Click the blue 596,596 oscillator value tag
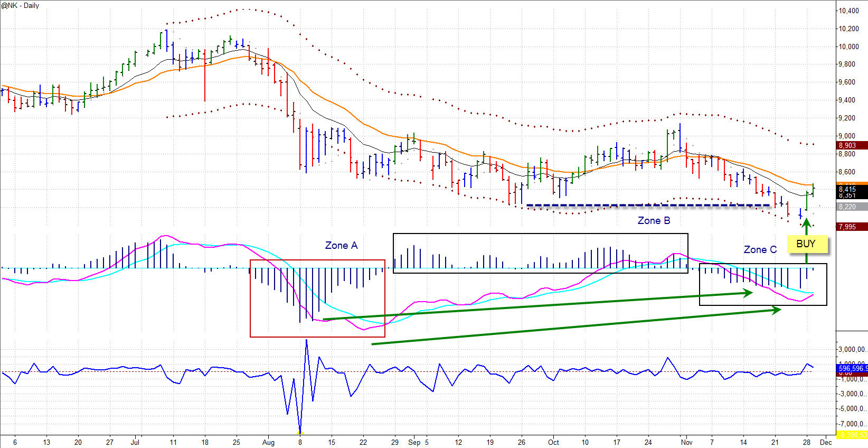Screen dimensions: 868x448 click(x=851, y=368)
